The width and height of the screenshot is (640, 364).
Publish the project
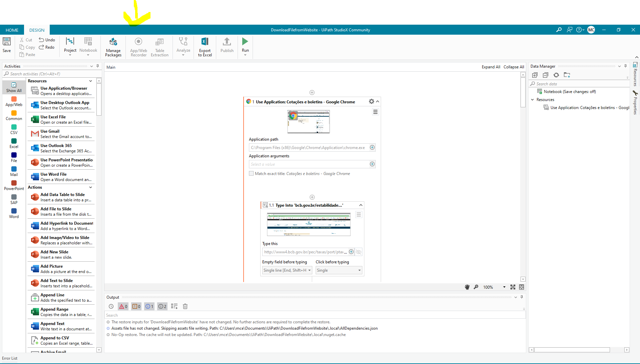pos(227,46)
